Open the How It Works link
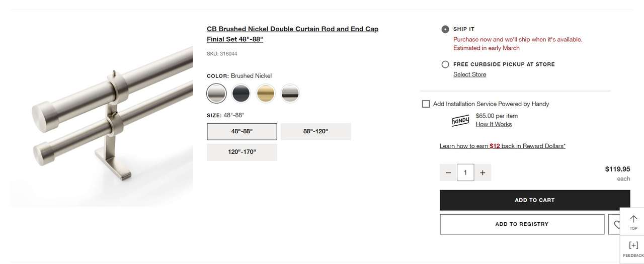Viewport: 644px width, 264px height. (494, 124)
